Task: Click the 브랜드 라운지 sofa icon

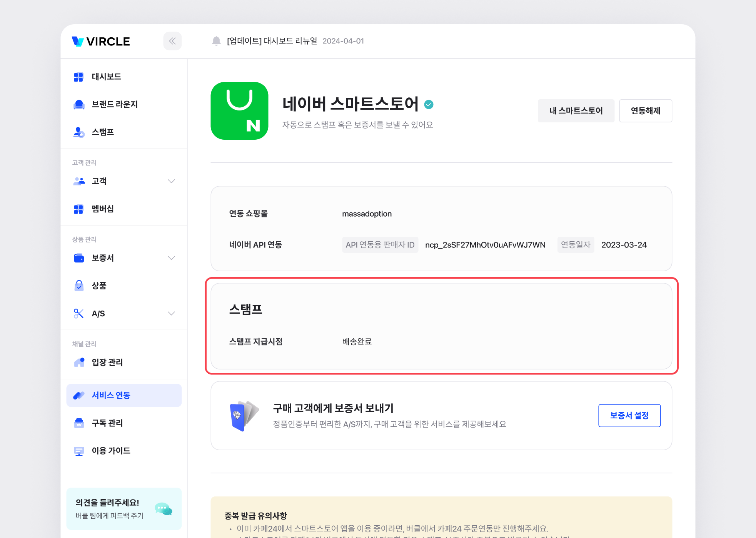Action: click(x=79, y=104)
